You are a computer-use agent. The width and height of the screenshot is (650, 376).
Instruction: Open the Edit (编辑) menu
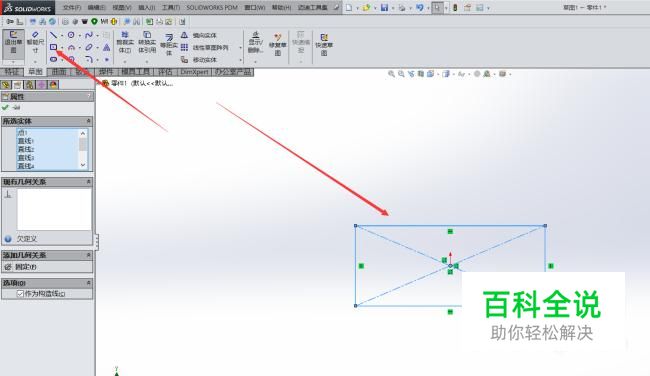point(97,7)
